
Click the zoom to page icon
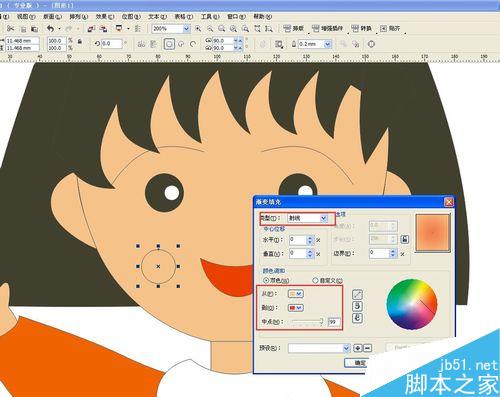tap(245, 29)
